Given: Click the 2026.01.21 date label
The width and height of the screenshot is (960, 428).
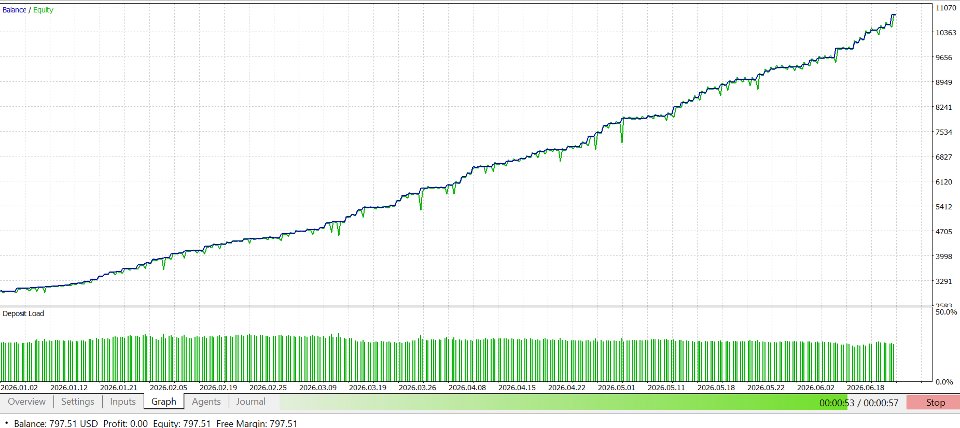Looking at the screenshot, I should point(118,388).
